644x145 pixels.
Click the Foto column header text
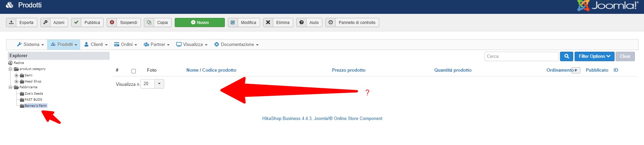[152, 70]
